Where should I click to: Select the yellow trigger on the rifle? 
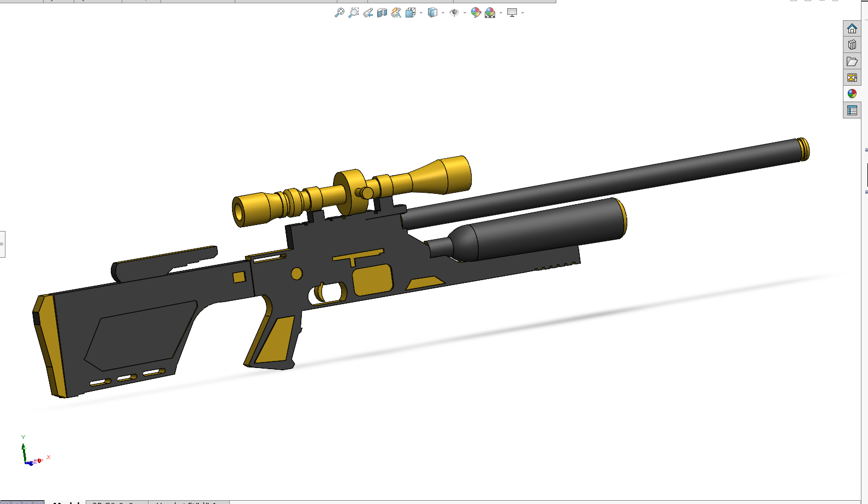(x=320, y=292)
